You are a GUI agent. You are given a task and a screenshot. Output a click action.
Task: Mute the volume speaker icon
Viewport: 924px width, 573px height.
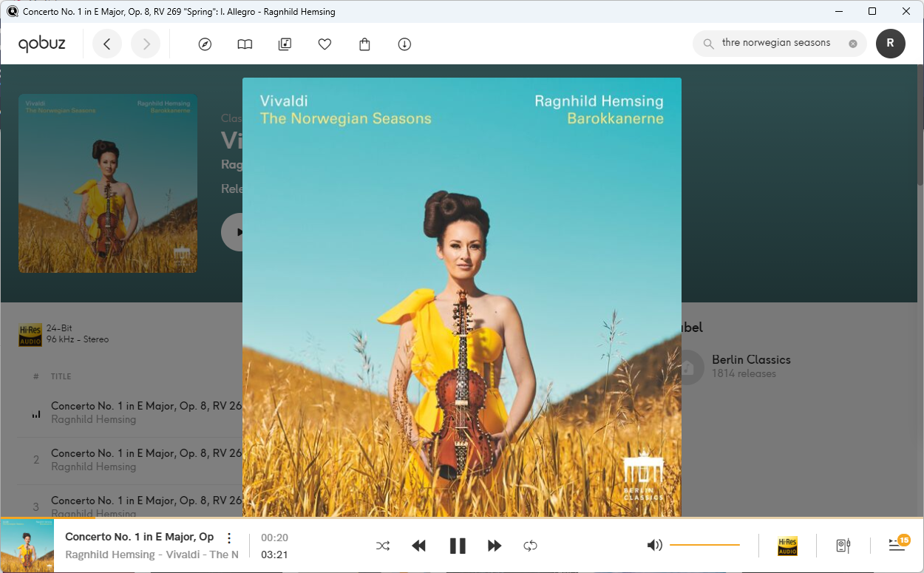(654, 546)
